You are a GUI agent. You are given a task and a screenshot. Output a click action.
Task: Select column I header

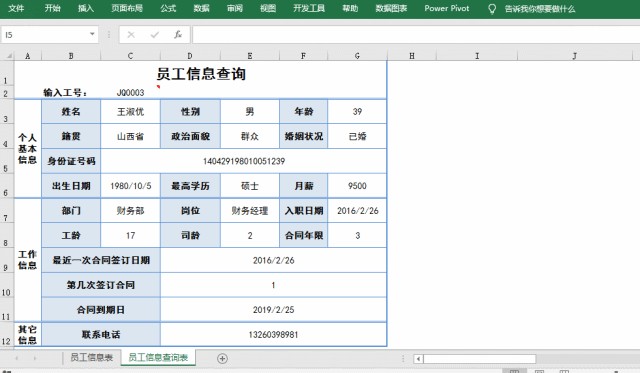[x=477, y=56]
